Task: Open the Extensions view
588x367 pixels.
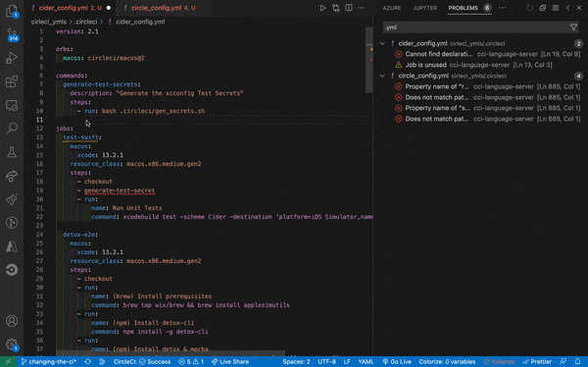Action: tap(12, 81)
